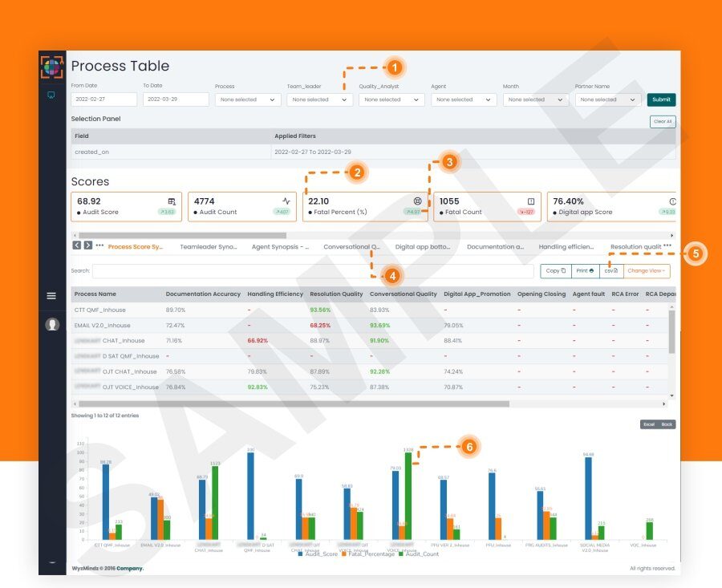Click the Clear All button
Viewport: 722px width, 588px height.
pyautogui.click(x=663, y=122)
